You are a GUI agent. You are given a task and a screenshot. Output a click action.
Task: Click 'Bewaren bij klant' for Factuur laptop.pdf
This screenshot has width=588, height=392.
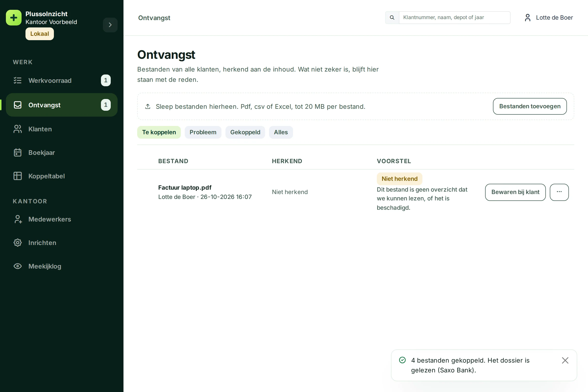click(515, 192)
